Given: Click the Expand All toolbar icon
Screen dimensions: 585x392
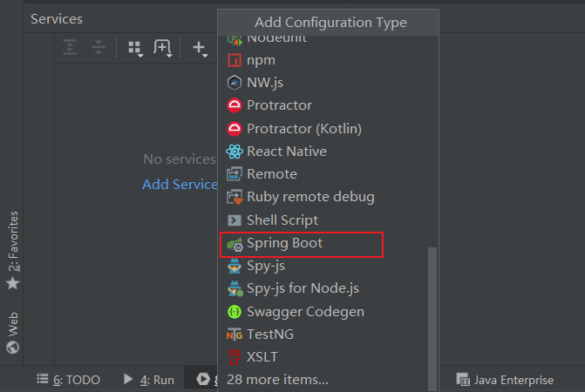Looking at the screenshot, I should 70,47.
